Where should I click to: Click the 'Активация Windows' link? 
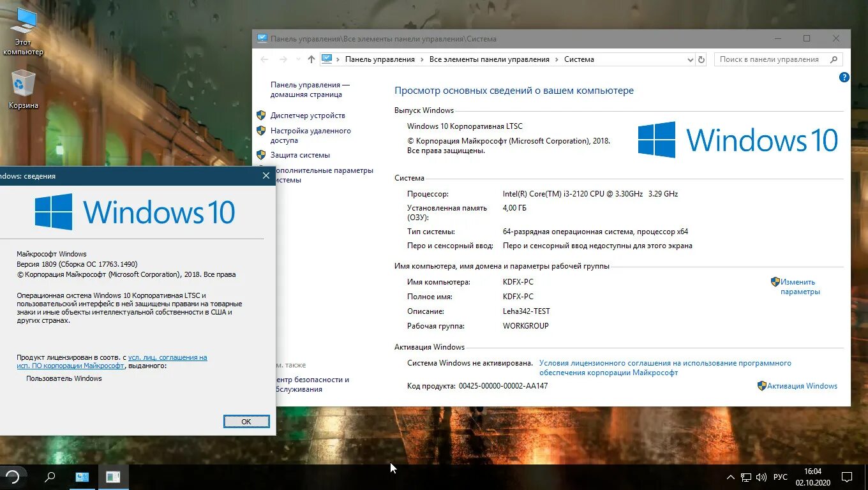(802, 386)
